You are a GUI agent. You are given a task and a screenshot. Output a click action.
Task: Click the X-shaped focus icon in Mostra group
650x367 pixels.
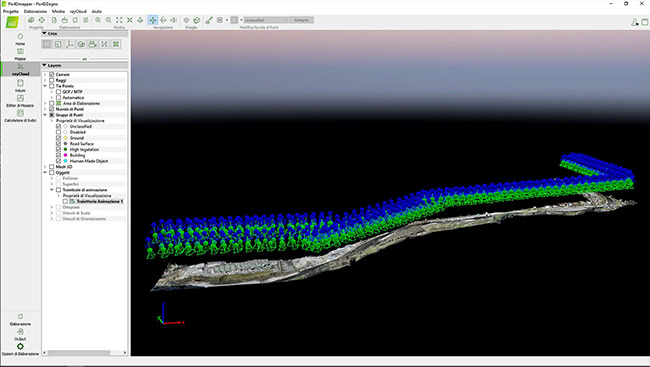(130, 20)
